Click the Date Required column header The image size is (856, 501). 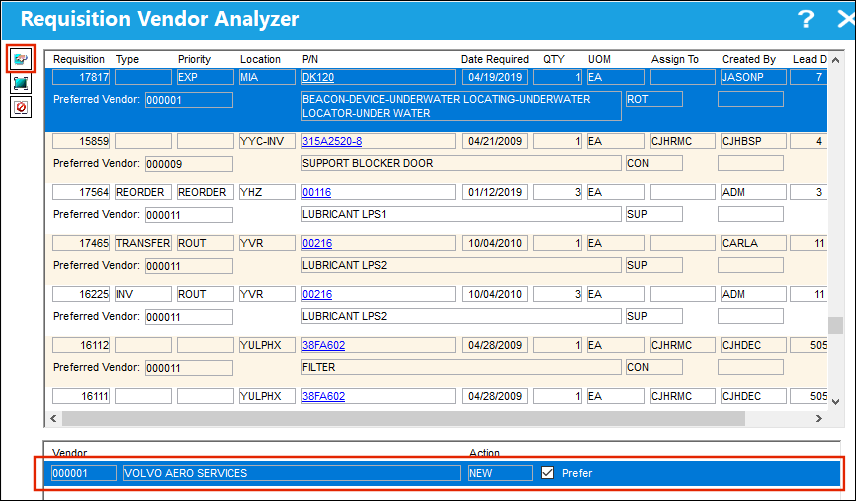click(495, 59)
